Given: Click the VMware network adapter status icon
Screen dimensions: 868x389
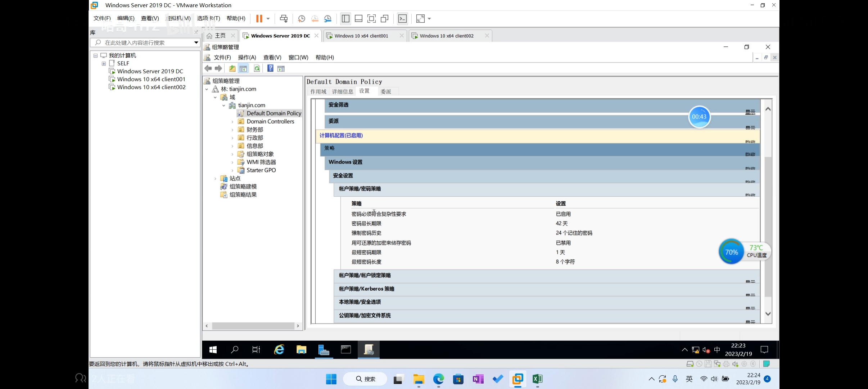Looking at the screenshot, I should [x=717, y=364].
